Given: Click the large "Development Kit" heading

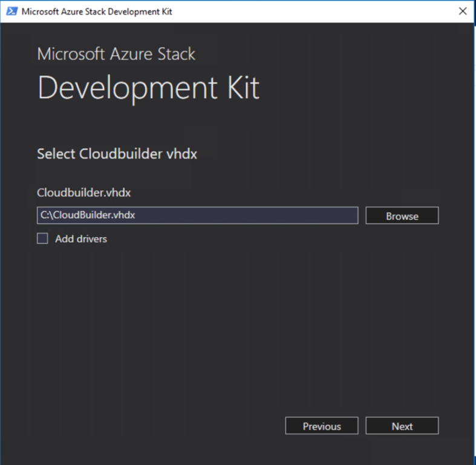Looking at the screenshot, I should click(148, 88).
